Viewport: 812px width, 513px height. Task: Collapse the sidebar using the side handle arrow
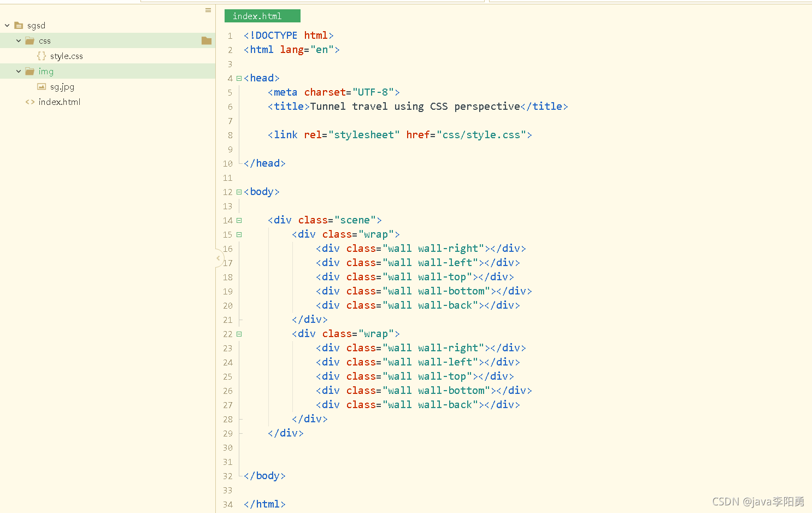click(218, 258)
